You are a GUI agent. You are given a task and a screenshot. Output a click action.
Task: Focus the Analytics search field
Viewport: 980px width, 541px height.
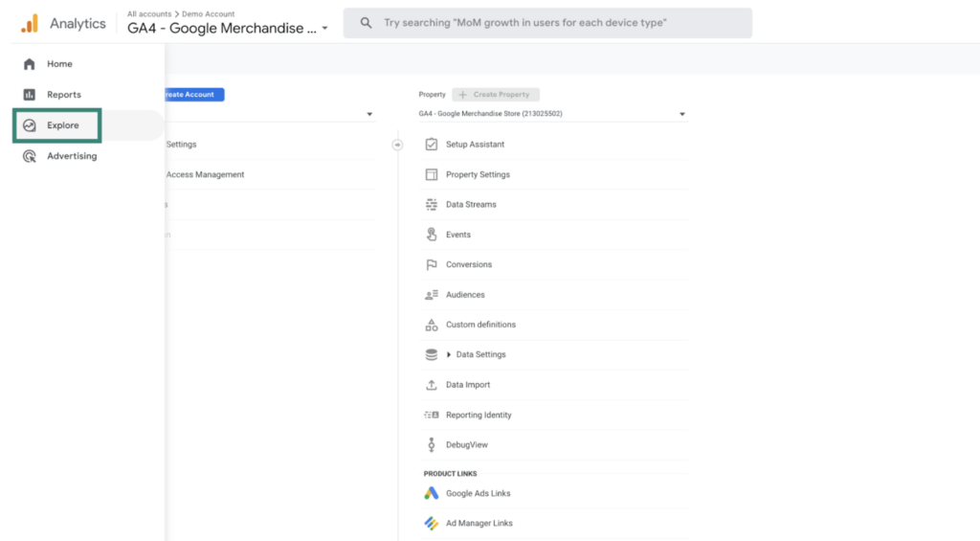coord(547,23)
